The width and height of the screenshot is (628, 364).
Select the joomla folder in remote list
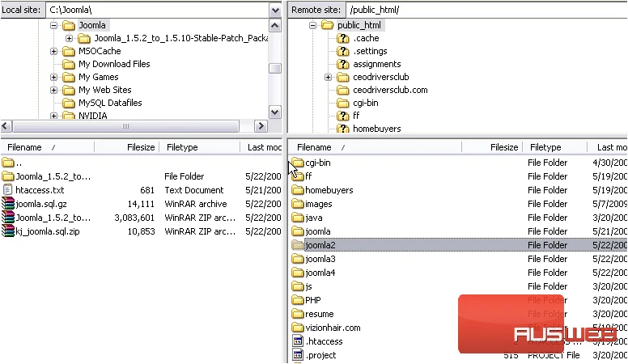tap(318, 231)
